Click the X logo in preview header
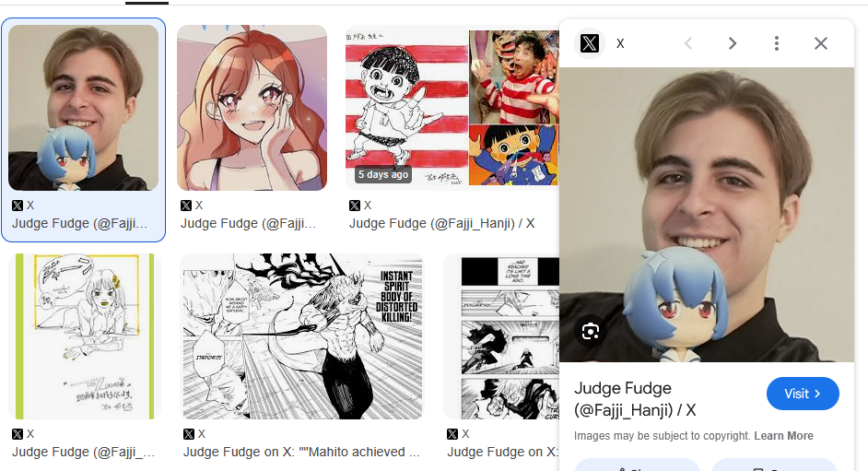 pyautogui.click(x=590, y=43)
